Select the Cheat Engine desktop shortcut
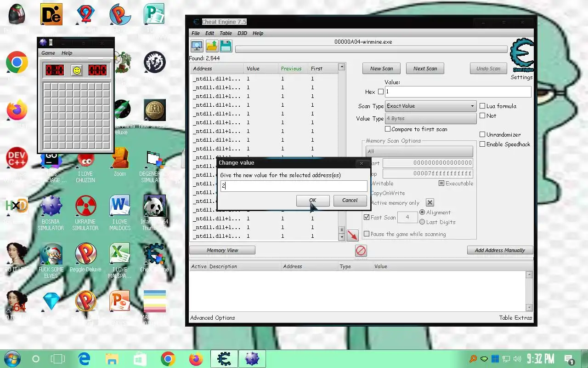Viewport: 588px width, 368px height. click(x=155, y=254)
